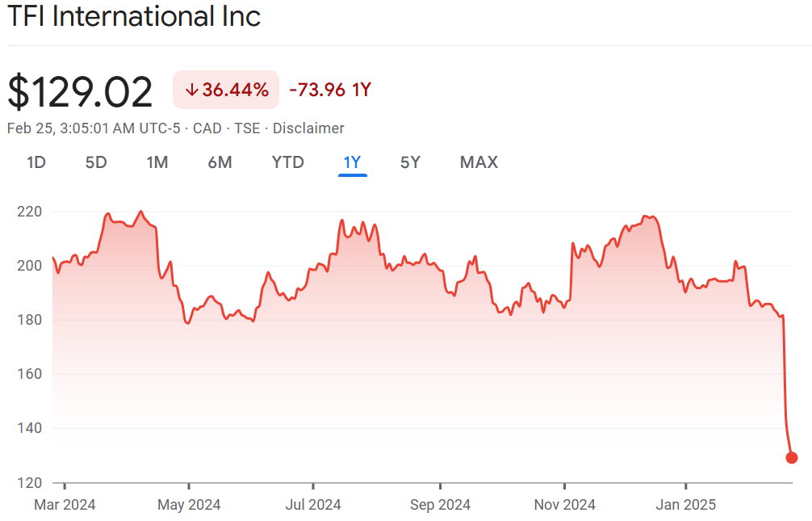
Task: Open the Disclaimer link
Action: click(308, 128)
